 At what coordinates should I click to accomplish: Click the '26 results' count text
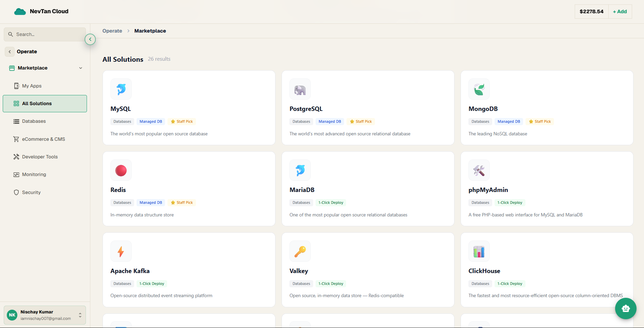[x=159, y=59]
